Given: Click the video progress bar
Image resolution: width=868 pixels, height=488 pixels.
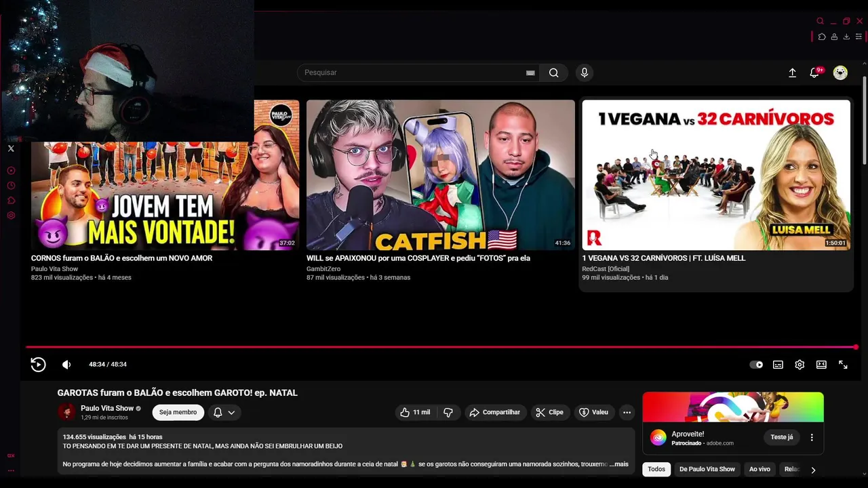Looking at the screenshot, I should point(441,347).
